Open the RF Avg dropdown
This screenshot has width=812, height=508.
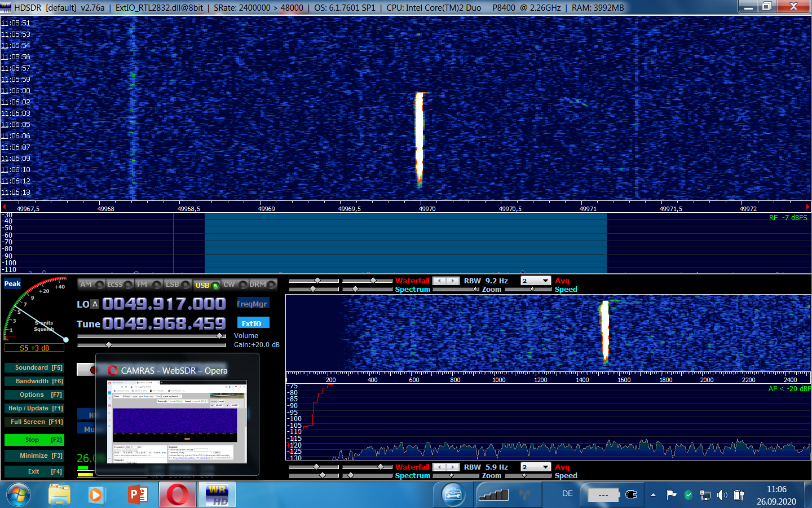click(x=535, y=281)
